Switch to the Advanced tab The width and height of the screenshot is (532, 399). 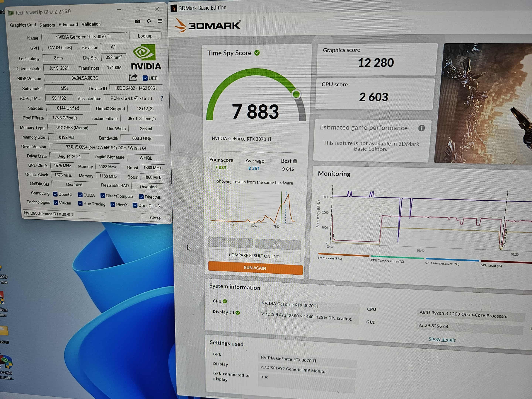pyautogui.click(x=68, y=25)
